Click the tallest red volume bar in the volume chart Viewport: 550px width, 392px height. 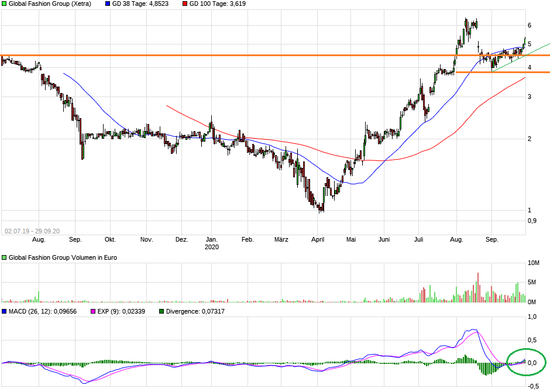tap(478, 287)
